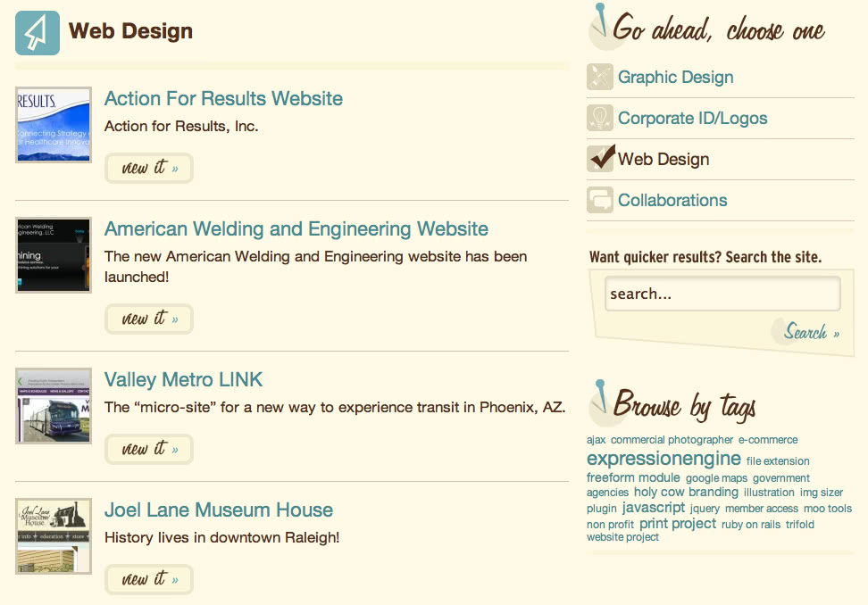This screenshot has height=605, width=868.
Task: Click the Web Design arrow cursor icon
Action: pos(38,33)
